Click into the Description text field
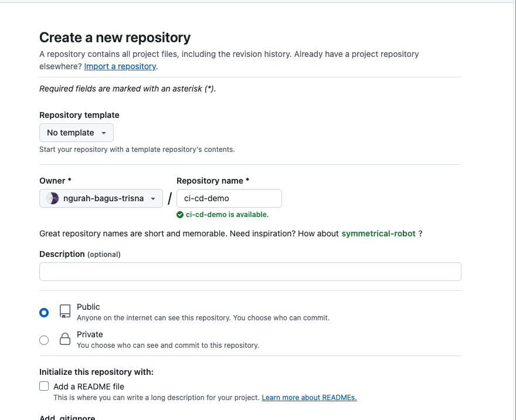516x420 pixels. 250,272
